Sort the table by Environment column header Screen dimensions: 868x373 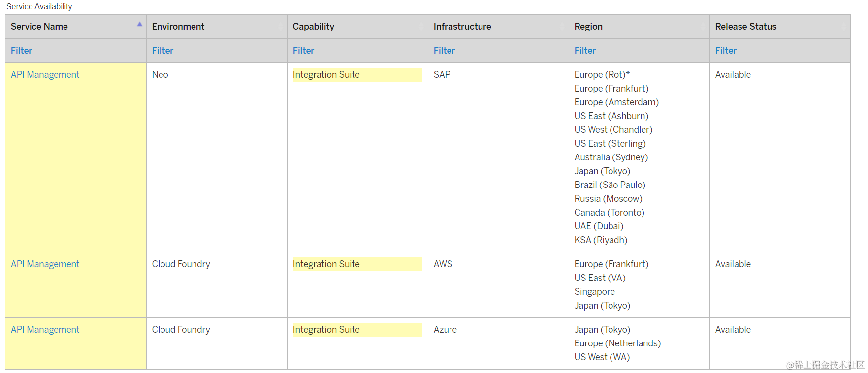tap(178, 27)
